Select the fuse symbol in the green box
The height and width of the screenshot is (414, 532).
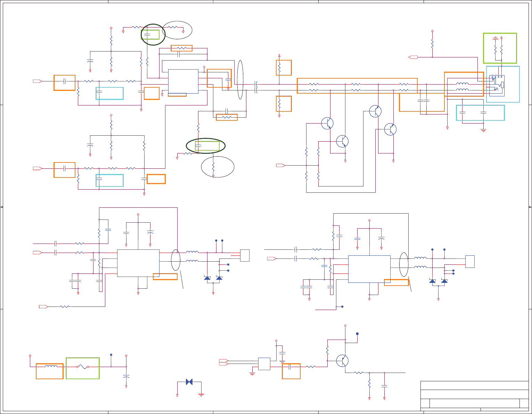(x=83, y=367)
